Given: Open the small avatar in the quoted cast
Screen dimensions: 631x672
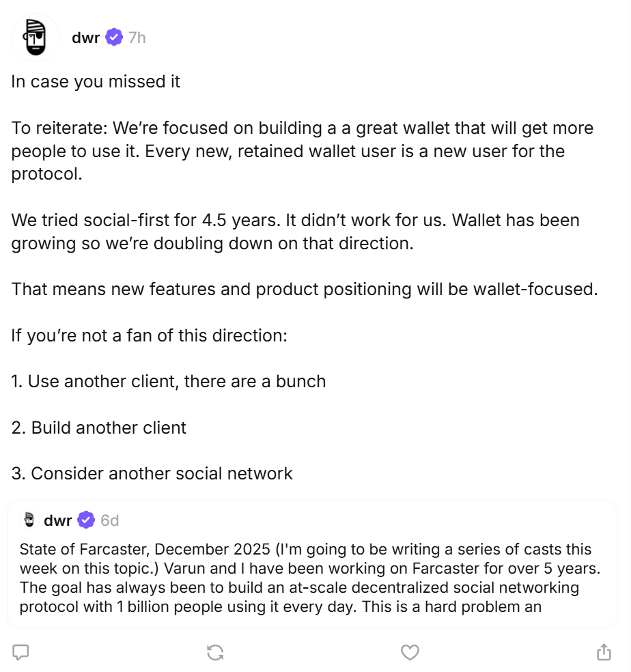Looking at the screenshot, I should coord(29,520).
